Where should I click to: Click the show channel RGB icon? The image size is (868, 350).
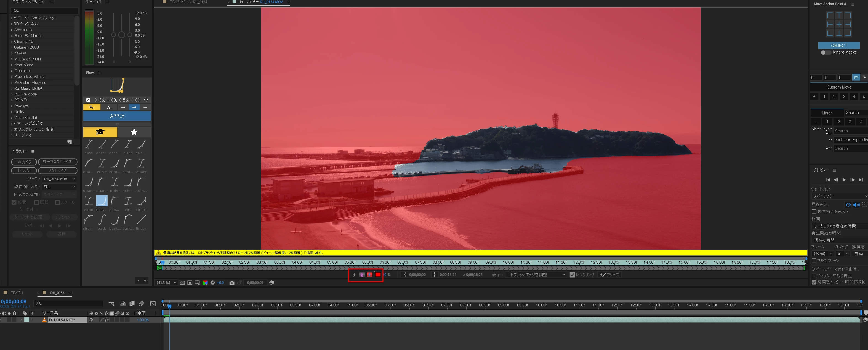pyautogui.click(x=205, y=283)
